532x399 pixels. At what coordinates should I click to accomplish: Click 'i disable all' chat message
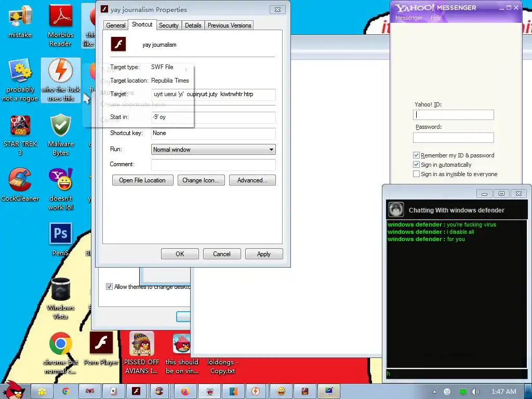click(460, 232)
